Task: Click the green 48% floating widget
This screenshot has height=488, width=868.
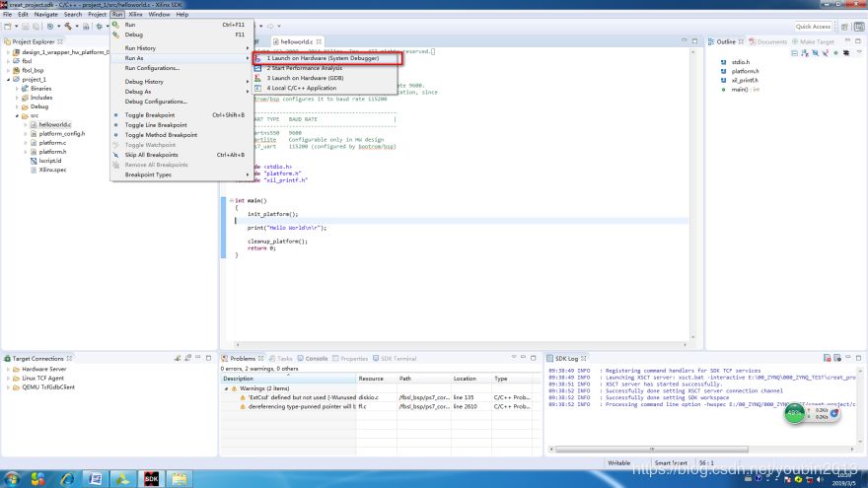Action: pos(795,413)
